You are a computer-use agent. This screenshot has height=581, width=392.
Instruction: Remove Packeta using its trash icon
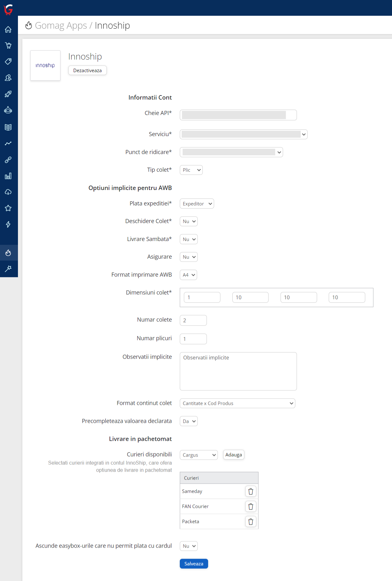point(251,521)
